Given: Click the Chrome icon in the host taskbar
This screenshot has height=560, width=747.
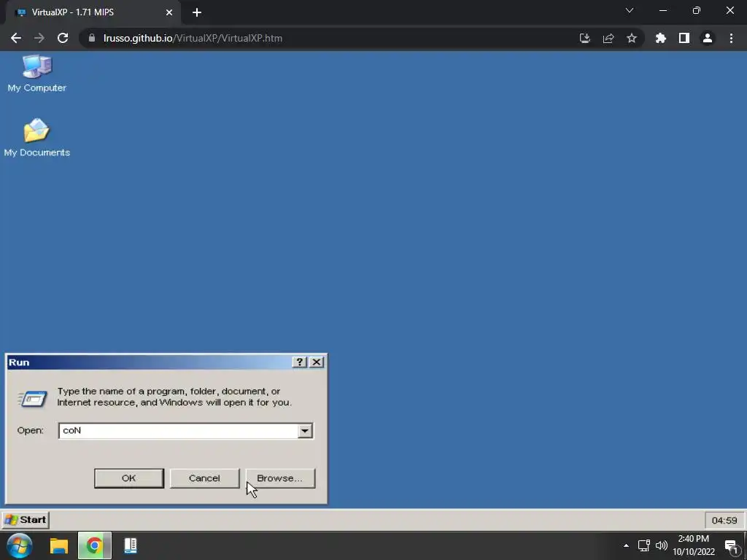Looking at the screenshot, I should (x=94, y=545).
